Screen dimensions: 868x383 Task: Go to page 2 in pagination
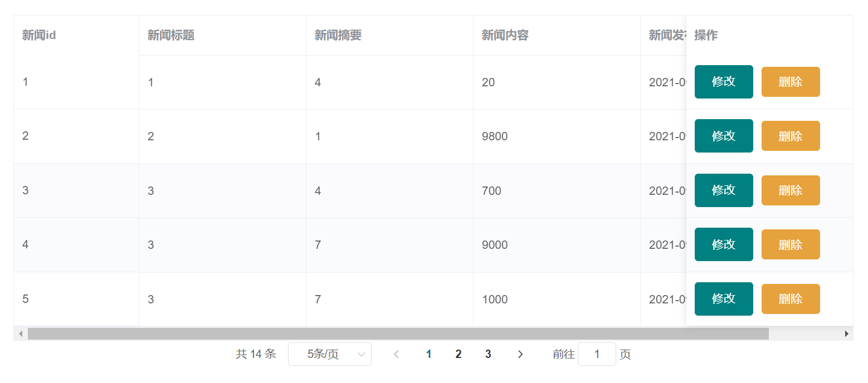pos(458,355)
